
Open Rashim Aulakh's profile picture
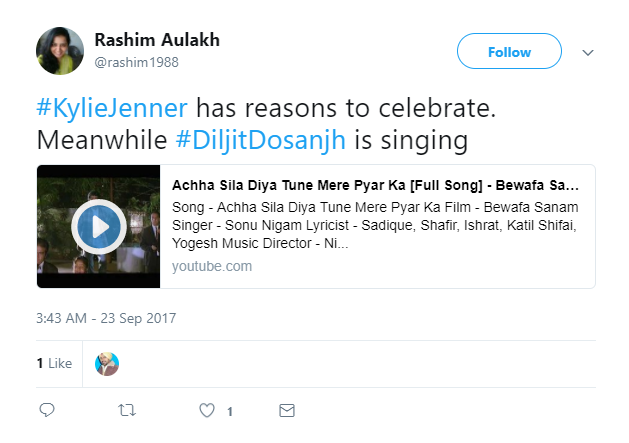pos(61,50)
